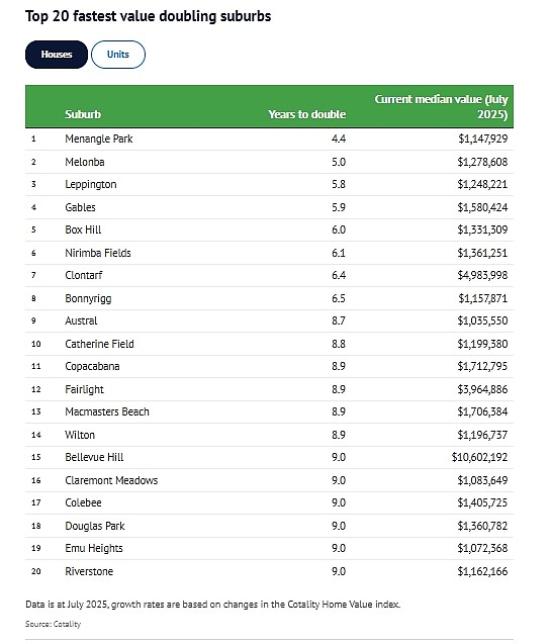The height and width of the screenshot is (644, 550).
Task: Select Riverstone, rank 20 row
Action: 269,571
